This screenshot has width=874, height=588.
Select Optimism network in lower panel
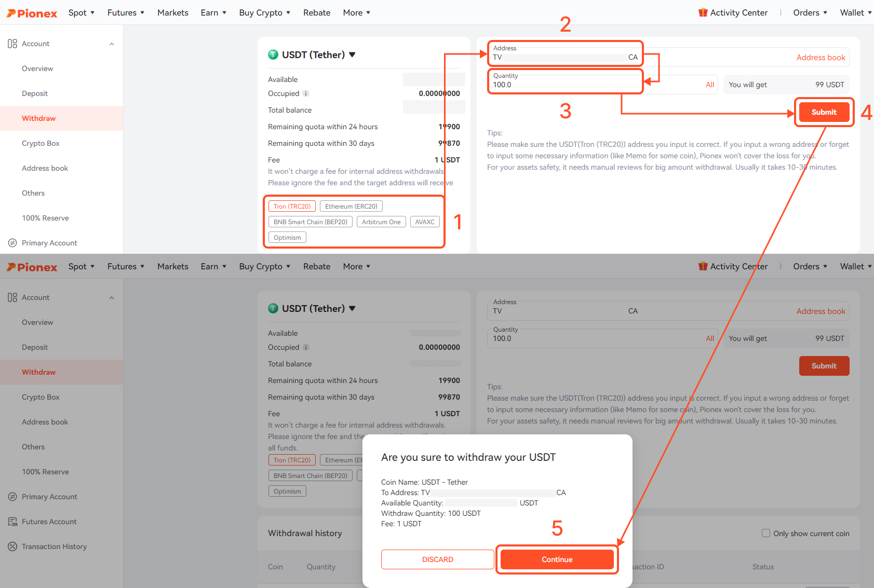click(x=287, y=491)
